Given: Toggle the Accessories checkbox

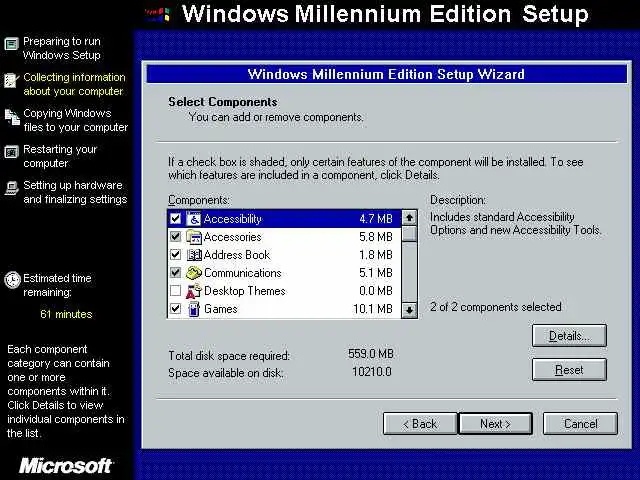Looking at the screenshot, I should click(x=176, y=237).
